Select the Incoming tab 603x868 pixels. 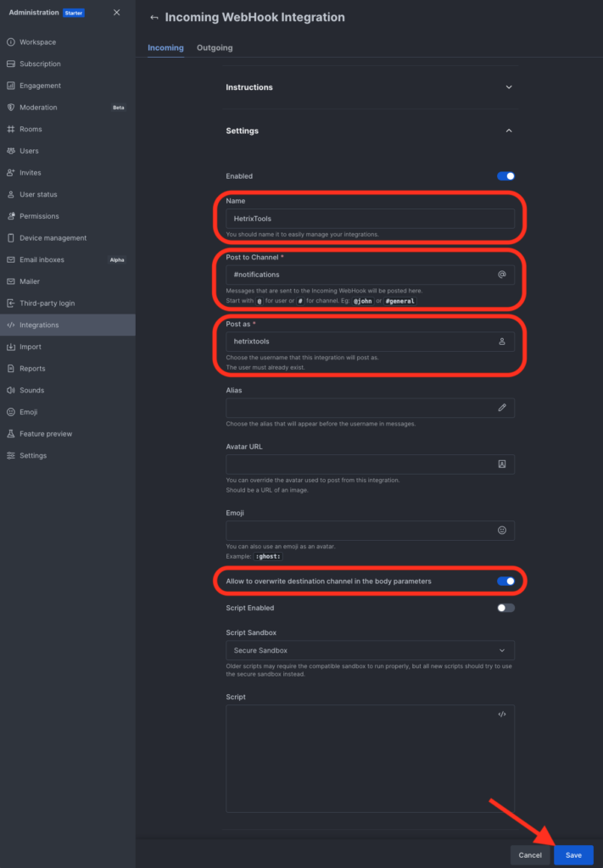point(165,48)
